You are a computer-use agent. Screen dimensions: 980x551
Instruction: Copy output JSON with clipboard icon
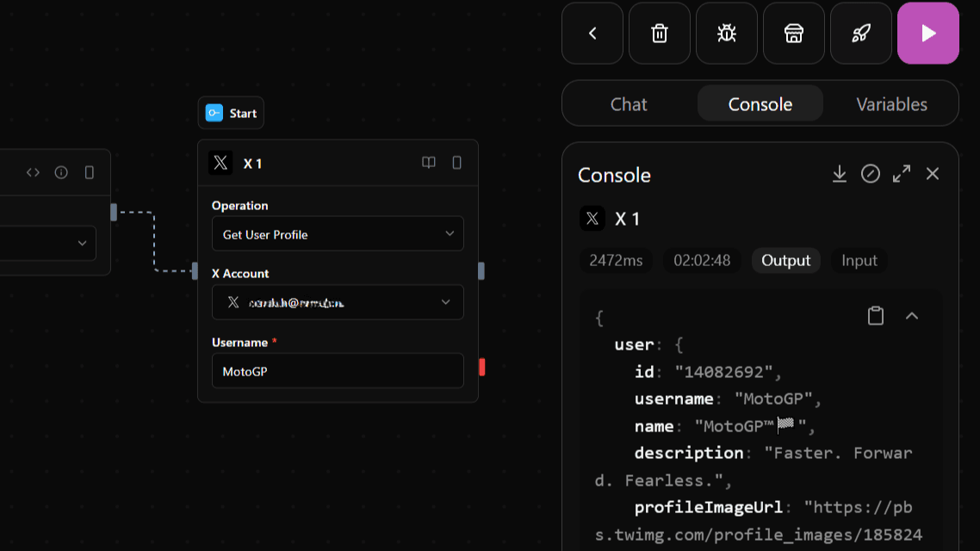(x=876, y=316)
